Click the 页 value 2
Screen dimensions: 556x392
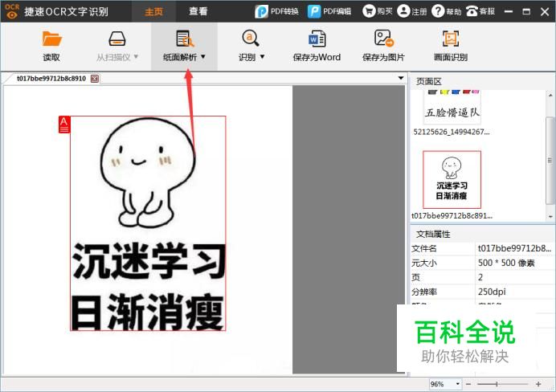tap(480, 277)
